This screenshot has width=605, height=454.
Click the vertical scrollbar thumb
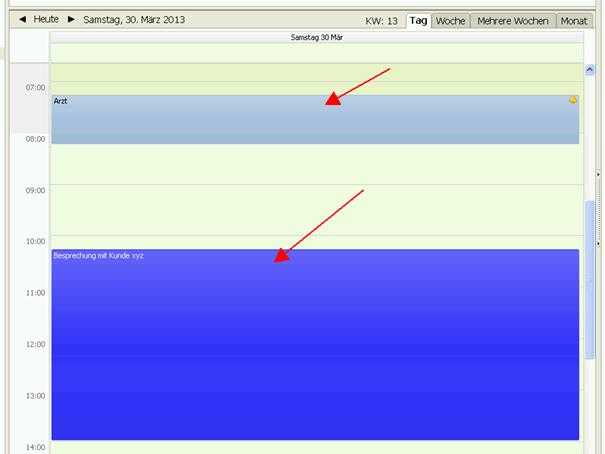click(x=590, y=280)
